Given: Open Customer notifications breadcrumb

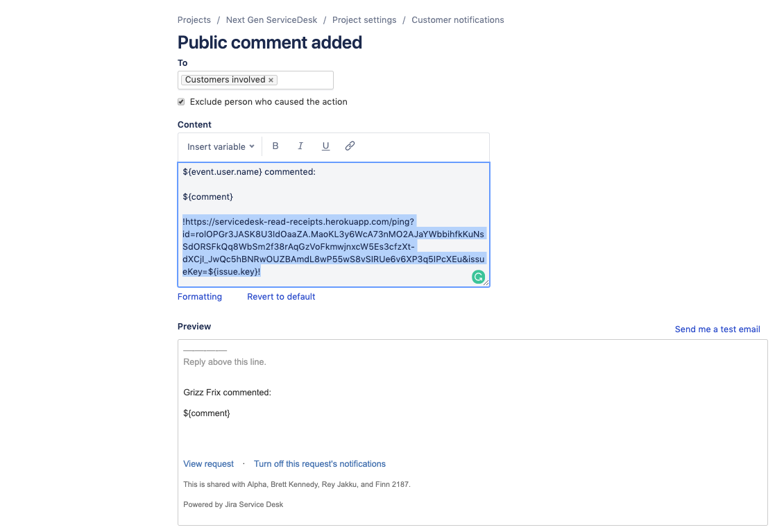Looking at the screenshot, I should click(x=458, y=20).
